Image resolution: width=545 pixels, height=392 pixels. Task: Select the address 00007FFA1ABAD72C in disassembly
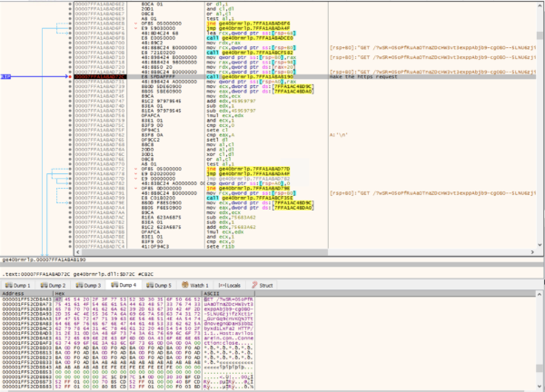[101, 77]
